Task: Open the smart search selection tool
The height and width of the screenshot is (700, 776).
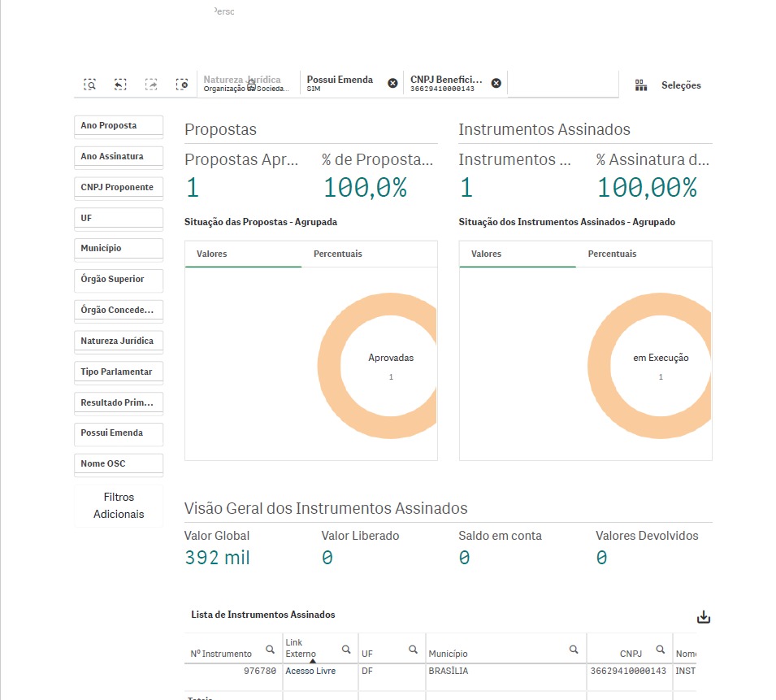Action: [90, 85]
